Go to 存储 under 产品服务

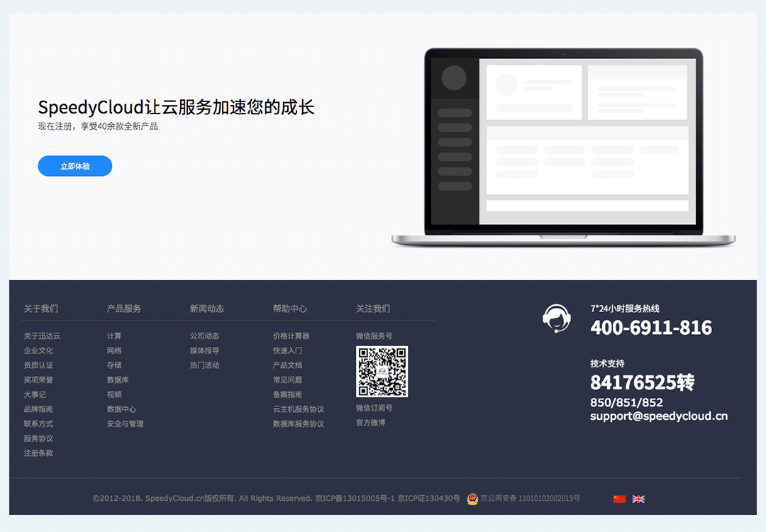[x=114, y=365]
